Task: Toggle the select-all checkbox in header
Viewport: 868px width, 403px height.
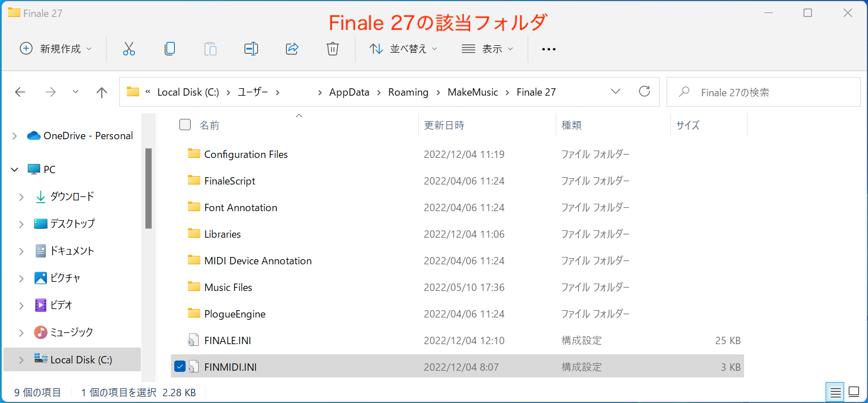Action: pyautogui.click(x=185, y=125)
